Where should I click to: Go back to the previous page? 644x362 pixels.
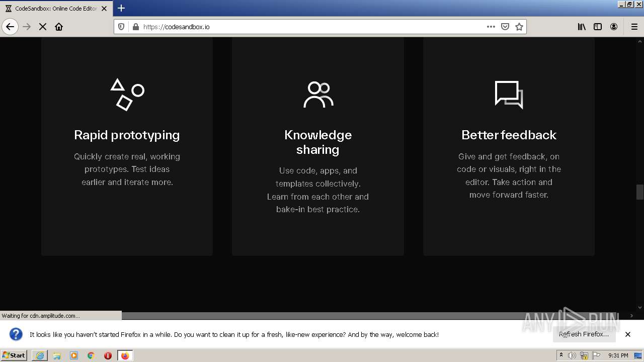10,27
